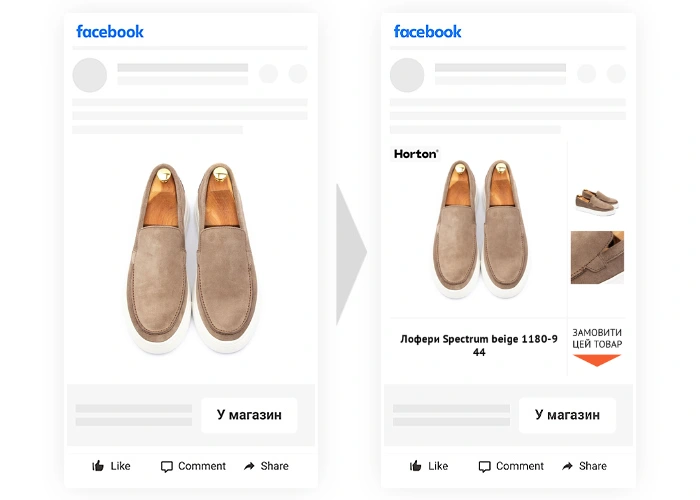
Task: Click the Comment bubble icon in left post
Action: point(167,466)
